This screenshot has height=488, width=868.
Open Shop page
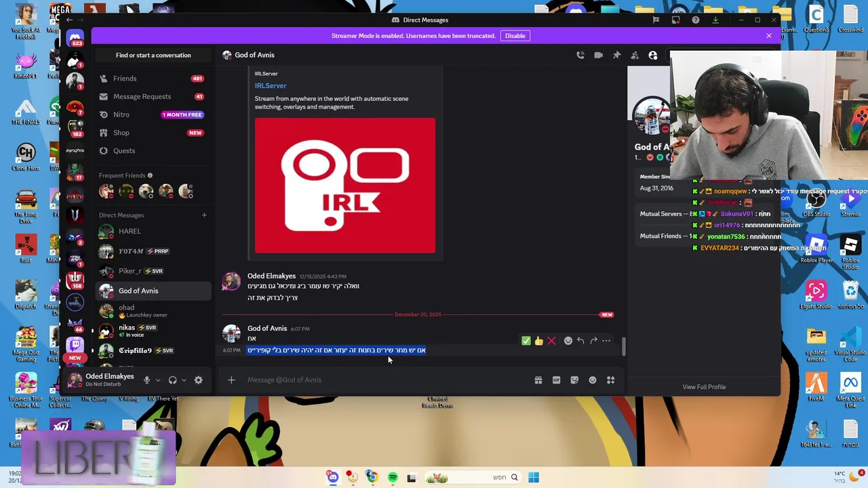click(x=153, y=133)
